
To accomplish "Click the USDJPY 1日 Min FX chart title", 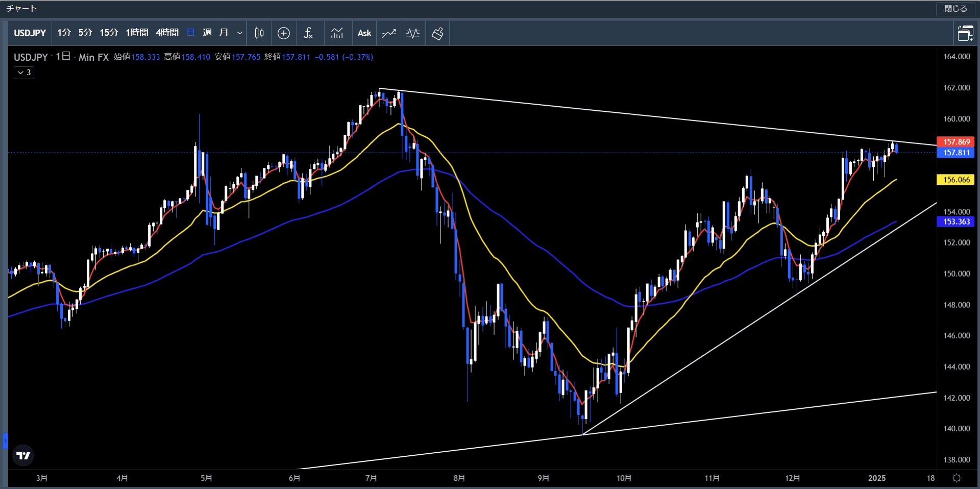I will click(x=61, y=57).
